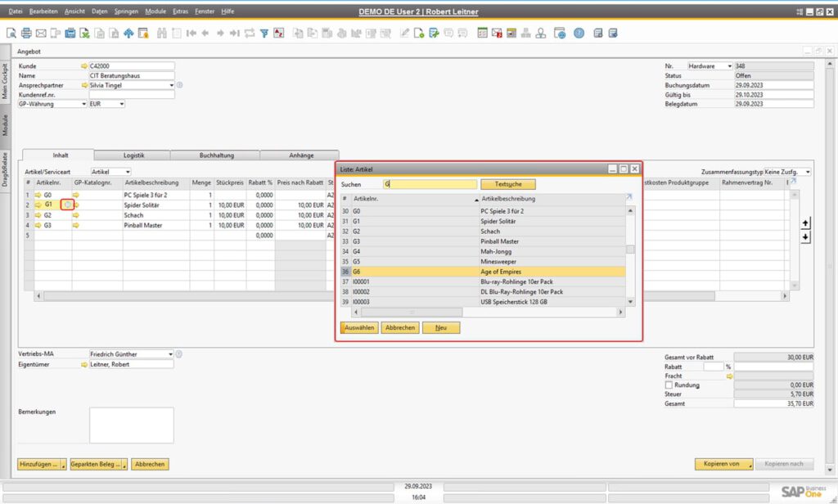
Task: Move row up with the up arrow button
Action: coord(805,223)
